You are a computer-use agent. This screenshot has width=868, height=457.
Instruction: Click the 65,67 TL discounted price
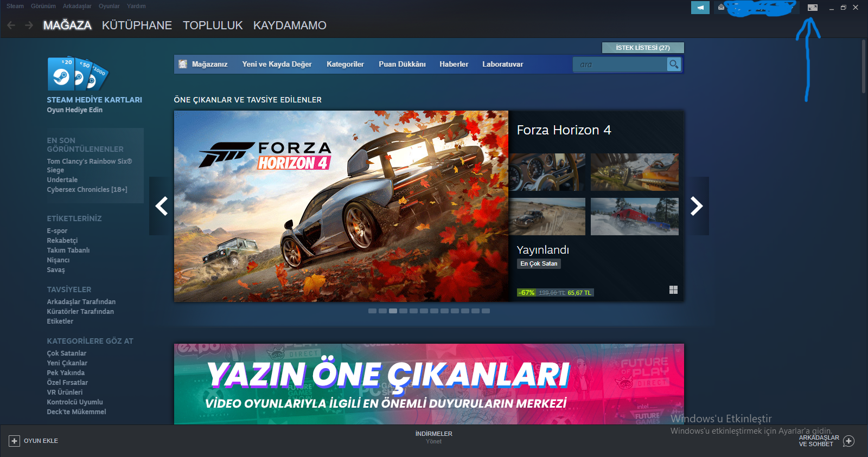[x=579, y=293]
